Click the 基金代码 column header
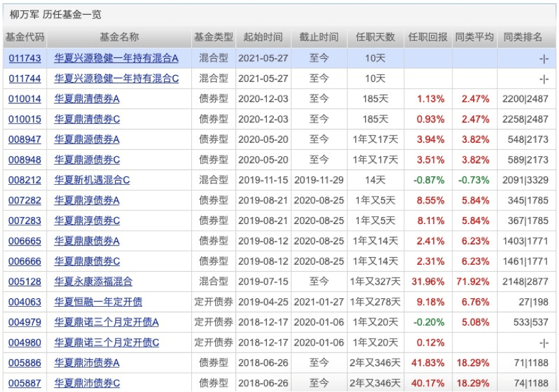The image size is (559, 392). coord(25,37)
